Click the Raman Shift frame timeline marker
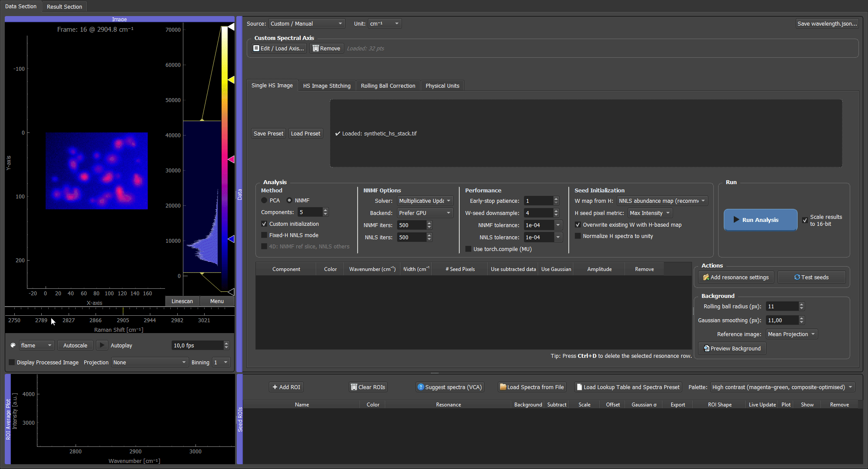The image size is (868, 469). pos(123,311)
